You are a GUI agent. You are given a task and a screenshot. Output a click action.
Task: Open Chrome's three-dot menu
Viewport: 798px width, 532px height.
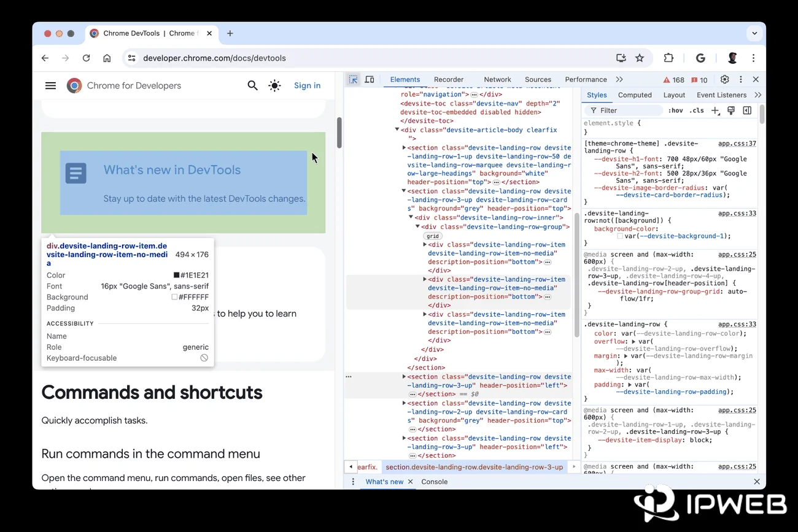(x=753, y=58)
